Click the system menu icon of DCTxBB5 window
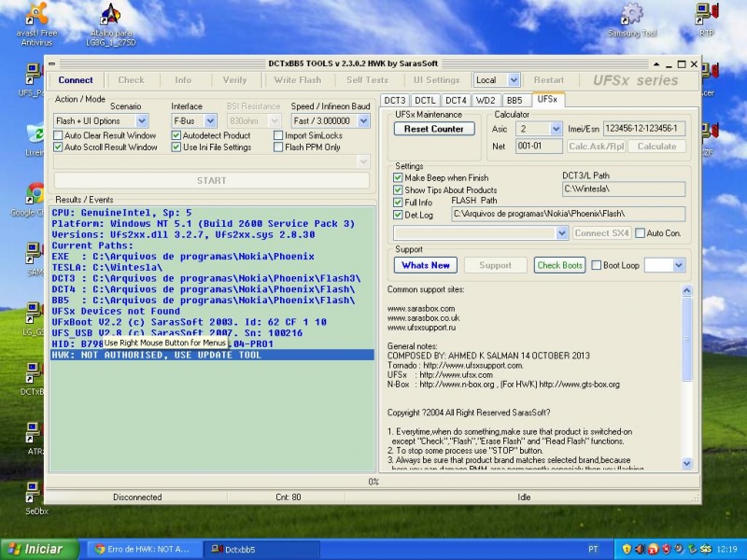 51,63
